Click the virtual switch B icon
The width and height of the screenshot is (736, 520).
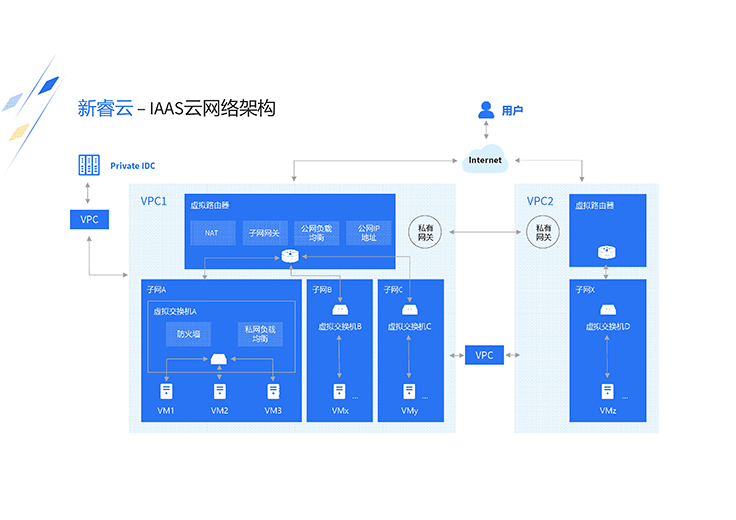click(340, 310)
